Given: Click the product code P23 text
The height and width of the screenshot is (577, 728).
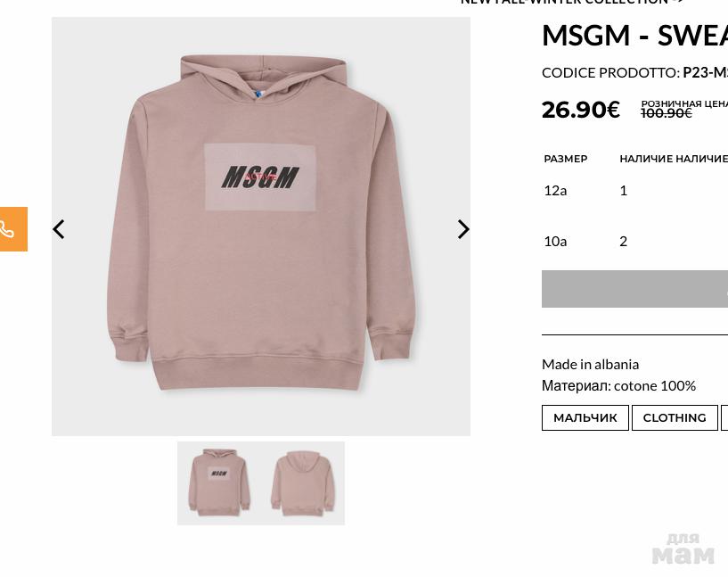Looking at the screenshot, I should [705, 73].
